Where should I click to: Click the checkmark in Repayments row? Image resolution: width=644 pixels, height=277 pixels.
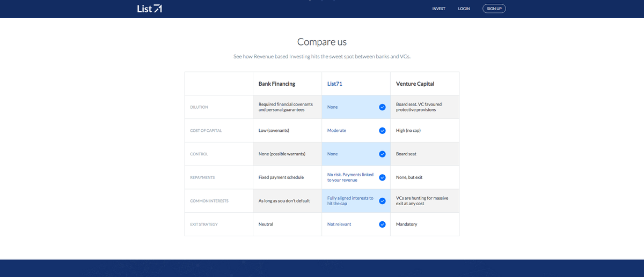[x=382, y=177]
